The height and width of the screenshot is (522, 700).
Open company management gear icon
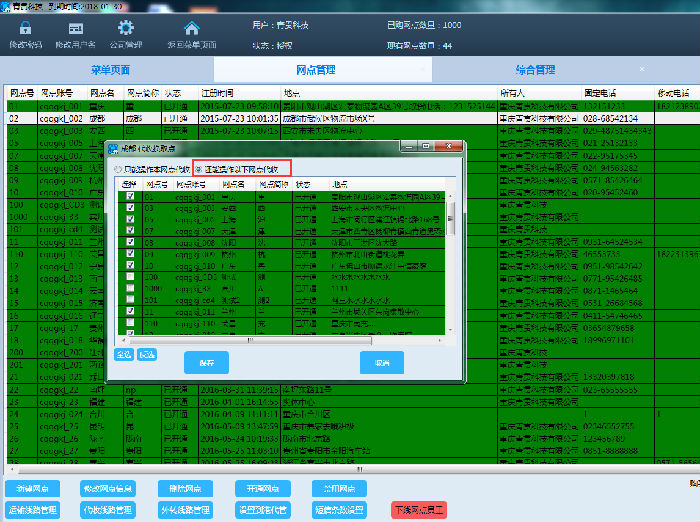coord(125,29)
